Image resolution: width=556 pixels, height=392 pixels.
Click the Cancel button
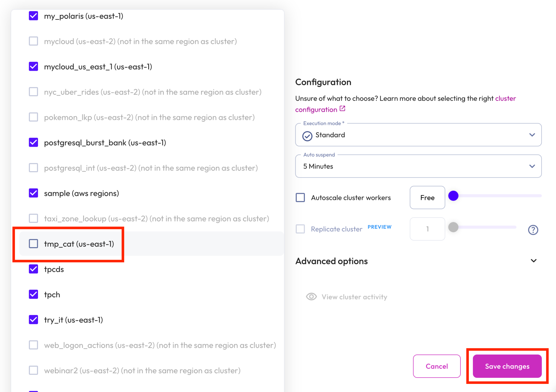point(437,366)
